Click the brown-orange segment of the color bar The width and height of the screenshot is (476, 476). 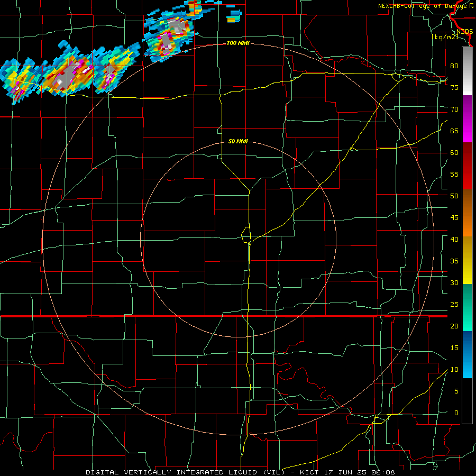[467, 213]
